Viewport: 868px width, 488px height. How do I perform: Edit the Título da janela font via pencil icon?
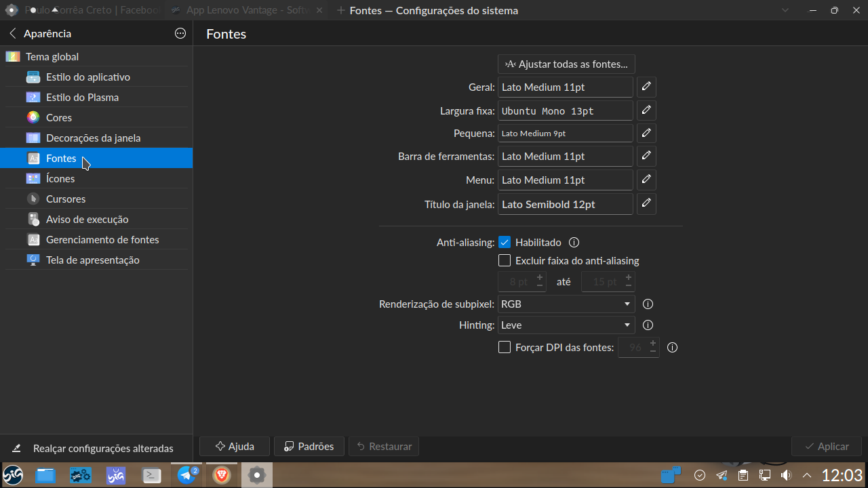click(x=646, y=203)
